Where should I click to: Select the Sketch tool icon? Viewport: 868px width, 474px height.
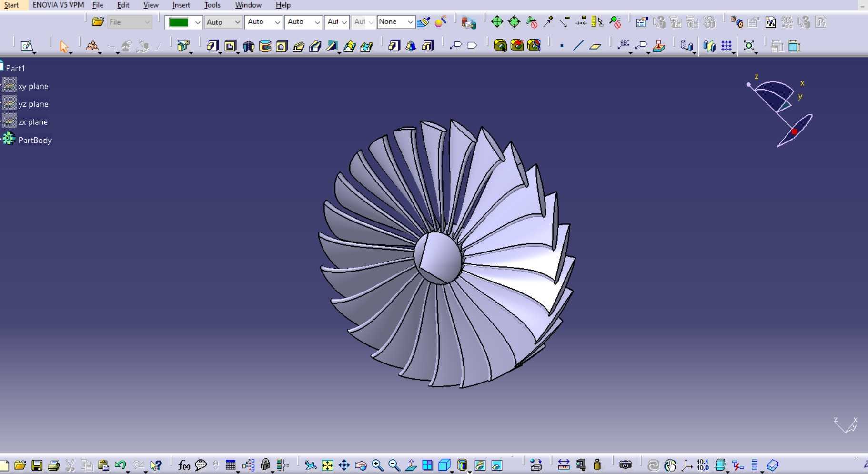click(x=27, y=46)
